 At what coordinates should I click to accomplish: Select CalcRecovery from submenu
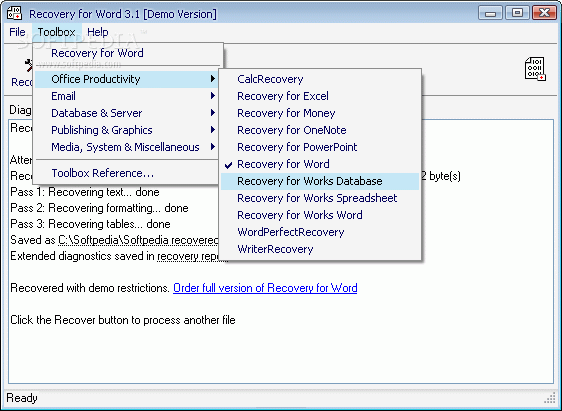[320, 79]
